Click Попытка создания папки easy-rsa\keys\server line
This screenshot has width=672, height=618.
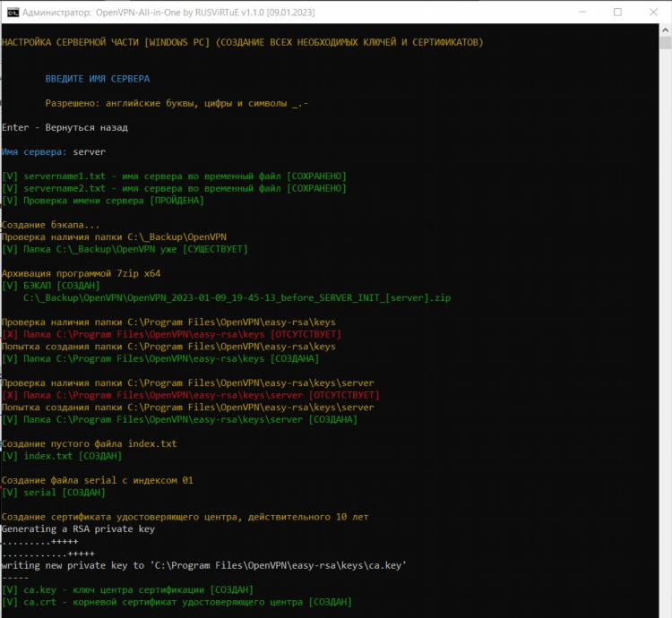point(188,408)
